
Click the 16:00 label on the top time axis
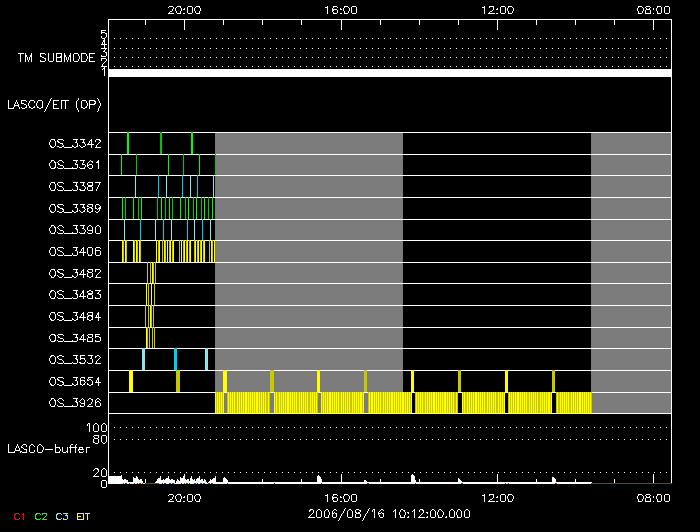point(341,9)
